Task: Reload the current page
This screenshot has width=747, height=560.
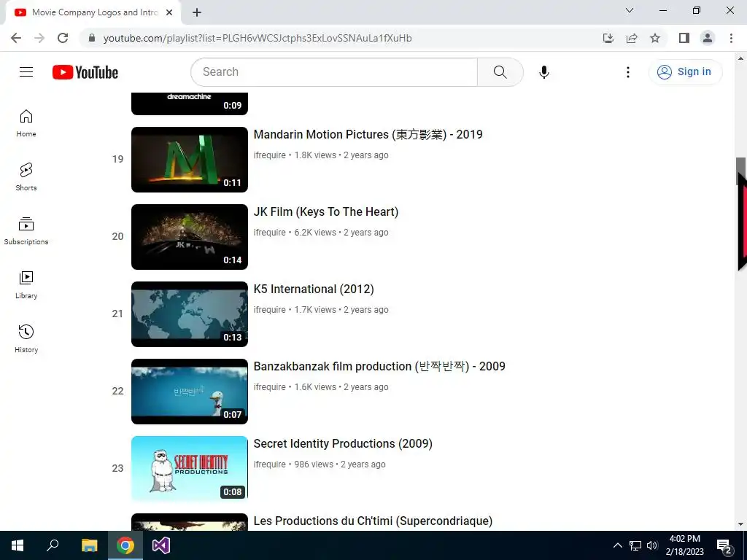Action: pos(63,38)
